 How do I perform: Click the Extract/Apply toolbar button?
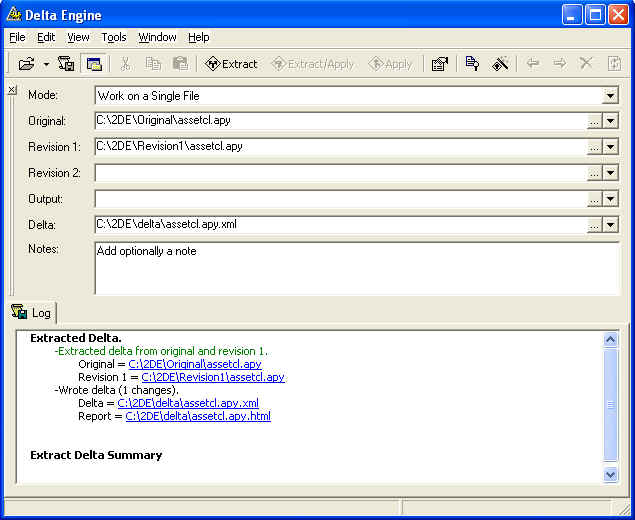coord(312,64)
